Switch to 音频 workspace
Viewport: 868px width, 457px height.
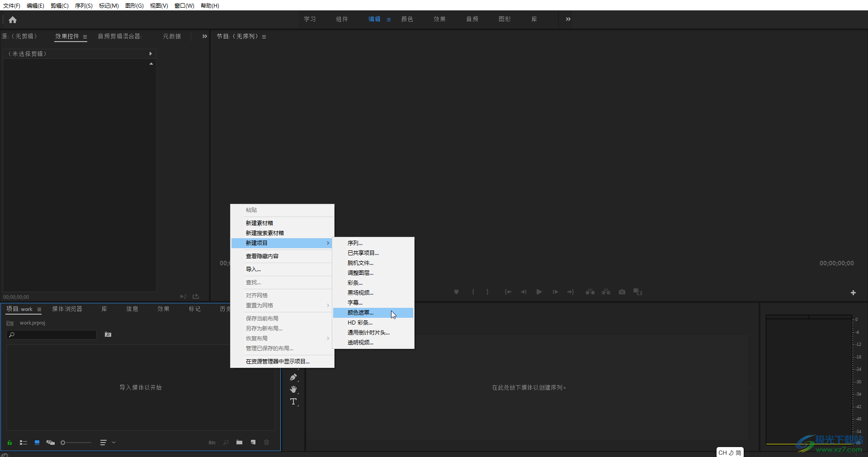[x=472, y=19]
